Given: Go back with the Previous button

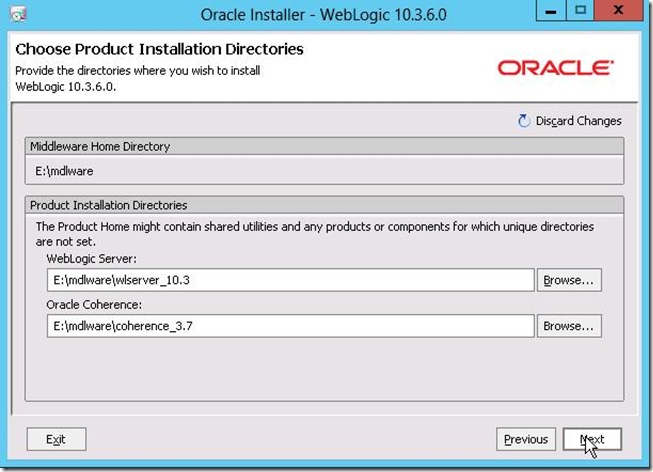Looking at the screenshot, I should tap(526, 439).
